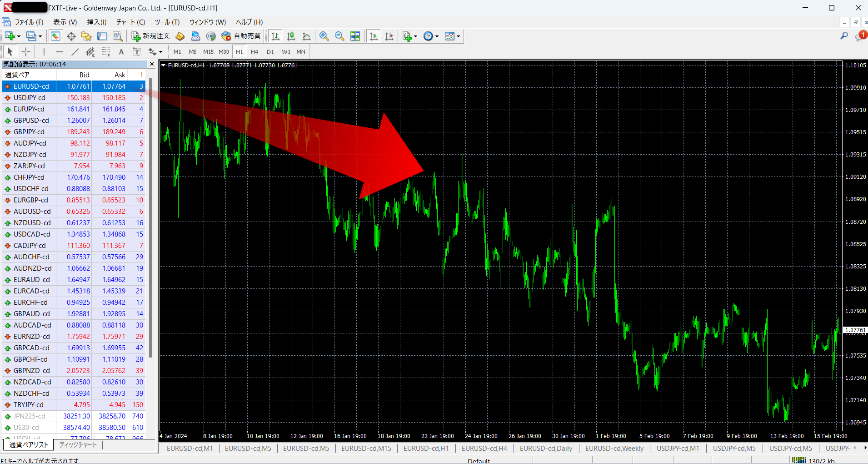Toggle chart auto scroll
This screenshot has height=464, width=868.
coord(374,36)
